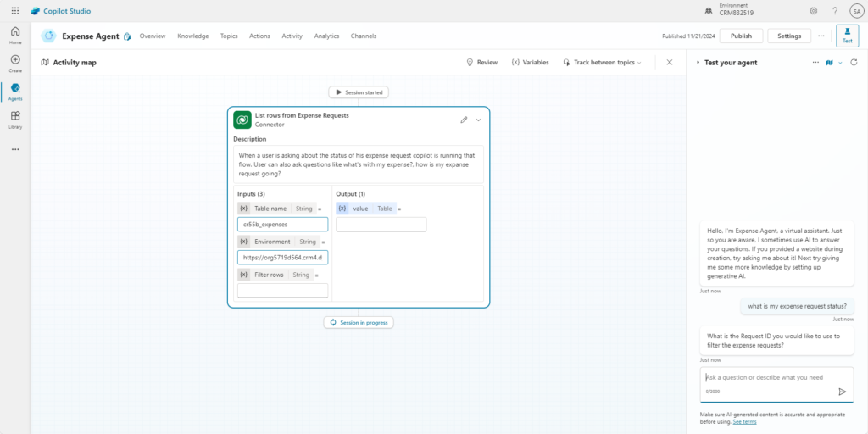Viewport: 868px width, 434px height.
Task: Open the Track between topics dropdown
Action: [x=603, y=63]
